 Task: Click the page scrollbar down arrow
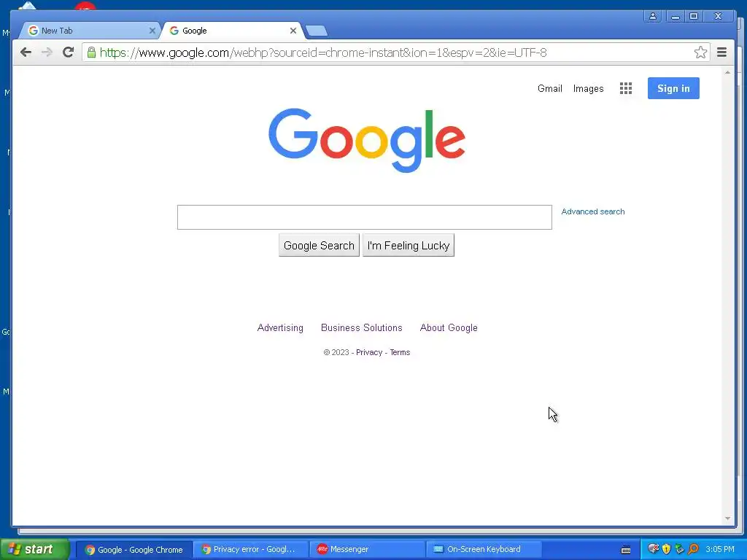[x=727, y=518]
